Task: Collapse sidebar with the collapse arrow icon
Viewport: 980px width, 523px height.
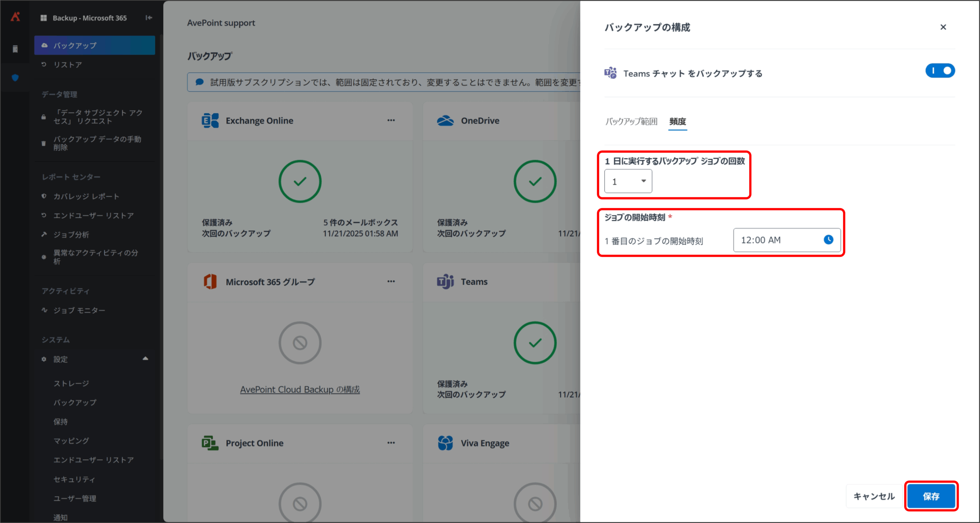Action: point(149,18)
